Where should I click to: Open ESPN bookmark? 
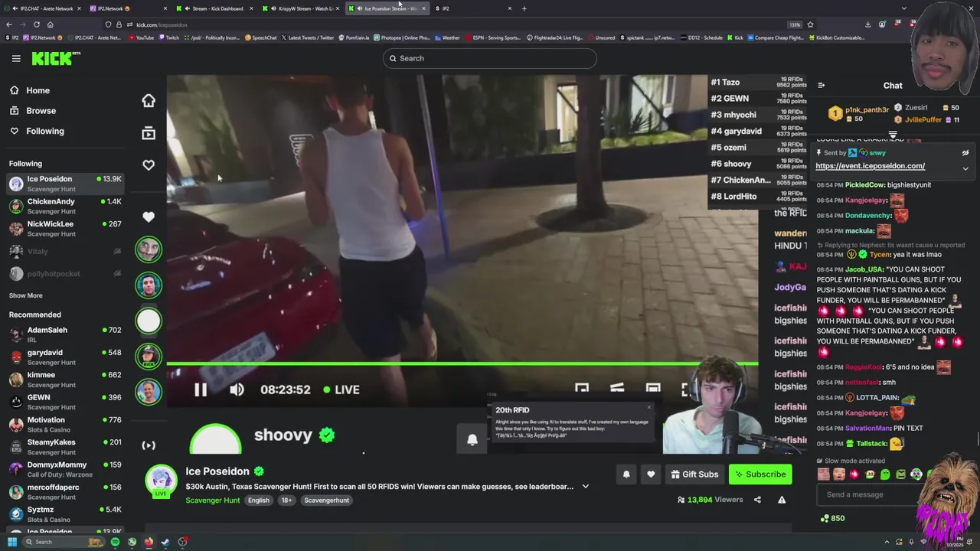click(x=492, y=37)
